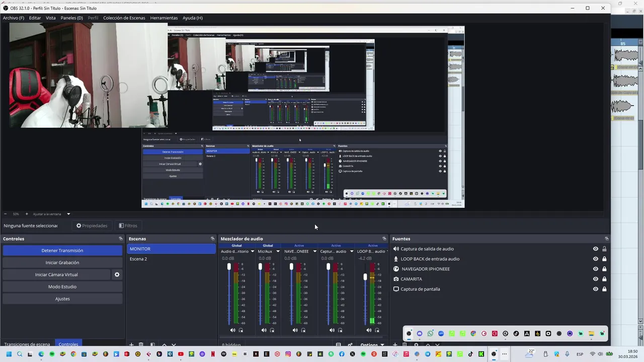Toggle monitoring headphone icon for Audio de escritorio
The width and height of the screenshot is (644, 362).
click(x=241, y=330)
